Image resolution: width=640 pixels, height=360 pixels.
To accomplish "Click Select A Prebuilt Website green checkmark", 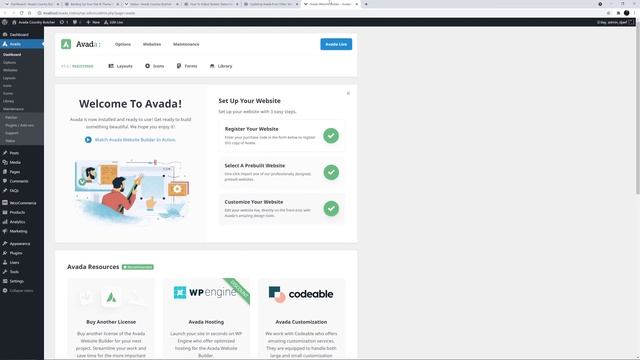I will (331, 172).
